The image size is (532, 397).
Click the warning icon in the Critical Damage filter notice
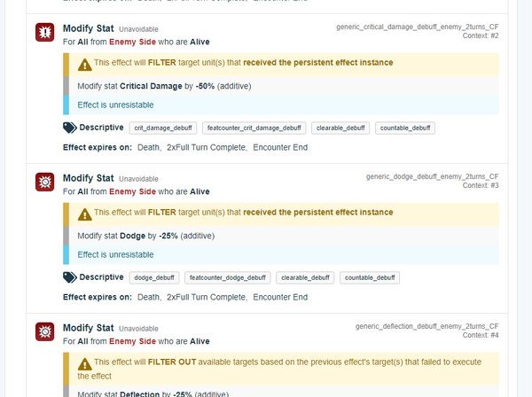pos(84,64)
